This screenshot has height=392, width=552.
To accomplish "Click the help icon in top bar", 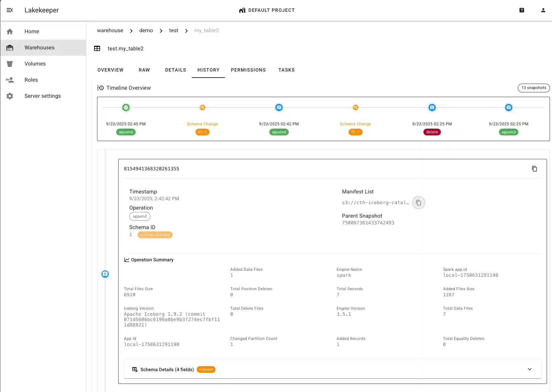I will (521, 10).
